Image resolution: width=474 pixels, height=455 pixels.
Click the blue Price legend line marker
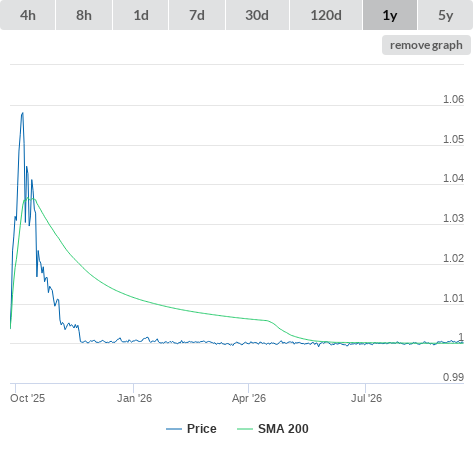point(174,429)
